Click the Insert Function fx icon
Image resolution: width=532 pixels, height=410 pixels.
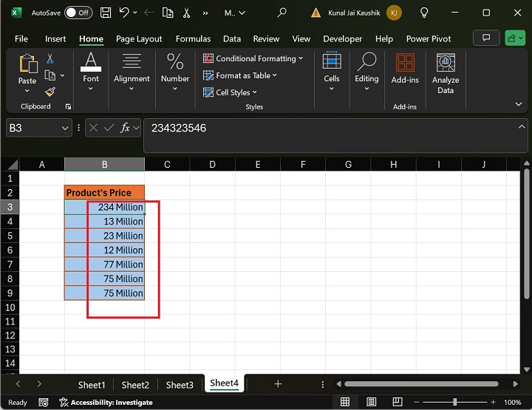click(126, 128)
